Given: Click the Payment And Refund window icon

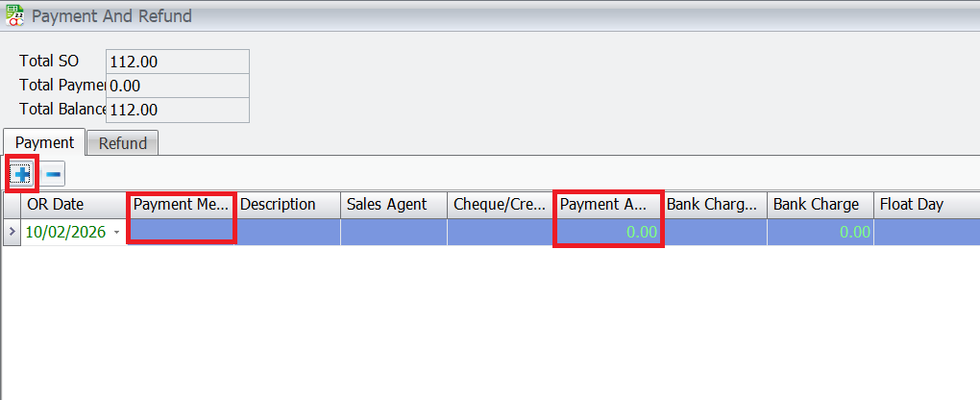Looking at the screenshot, I should pos(14,16).
